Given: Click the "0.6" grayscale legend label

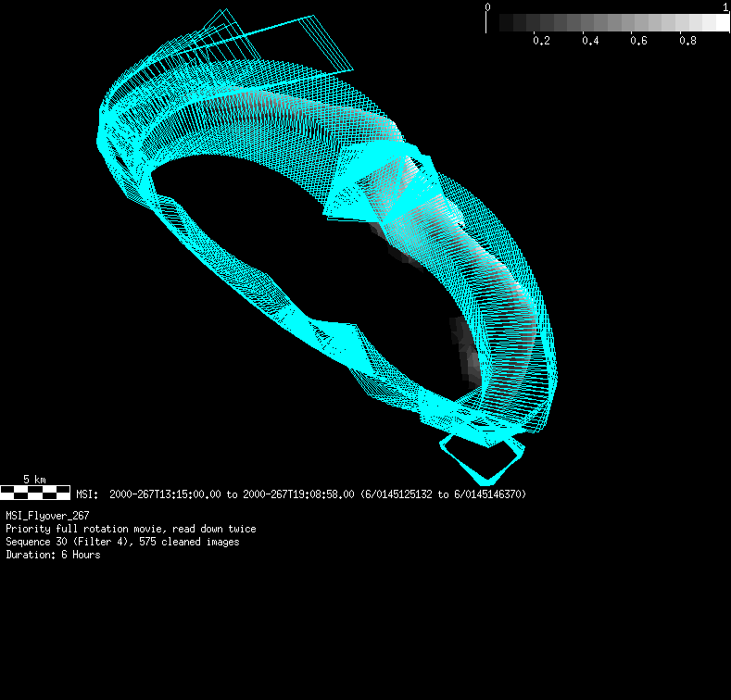Looking at the screenshot, I should (x=638, y=41).
